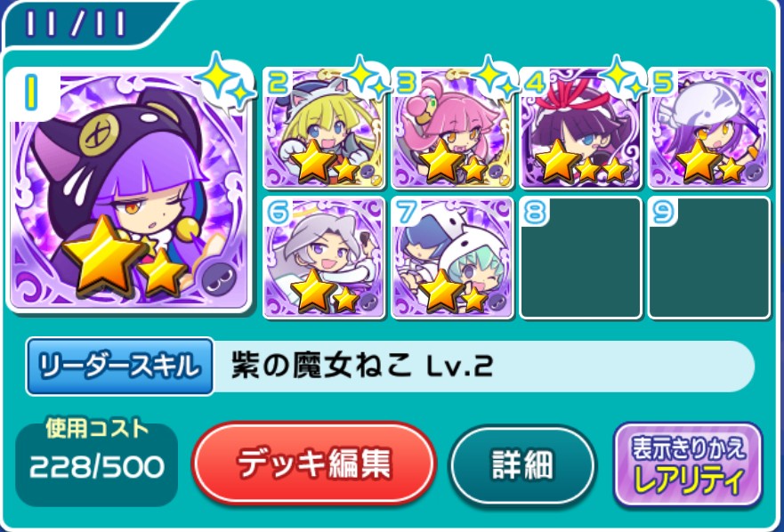Tap the 使用コスト 228/500 cost indicator

click(x=96, y=462)
